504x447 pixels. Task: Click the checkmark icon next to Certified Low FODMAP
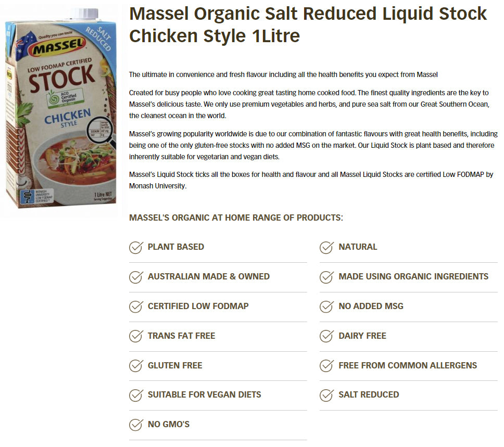tap(136, 306)
